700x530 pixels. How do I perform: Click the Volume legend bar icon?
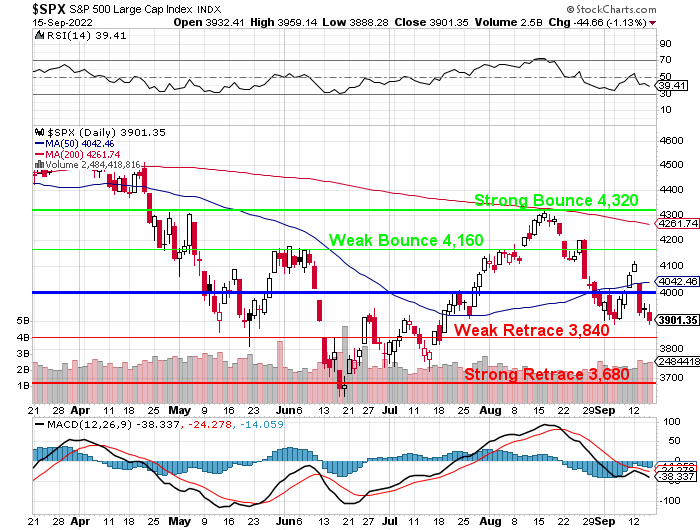38,164
